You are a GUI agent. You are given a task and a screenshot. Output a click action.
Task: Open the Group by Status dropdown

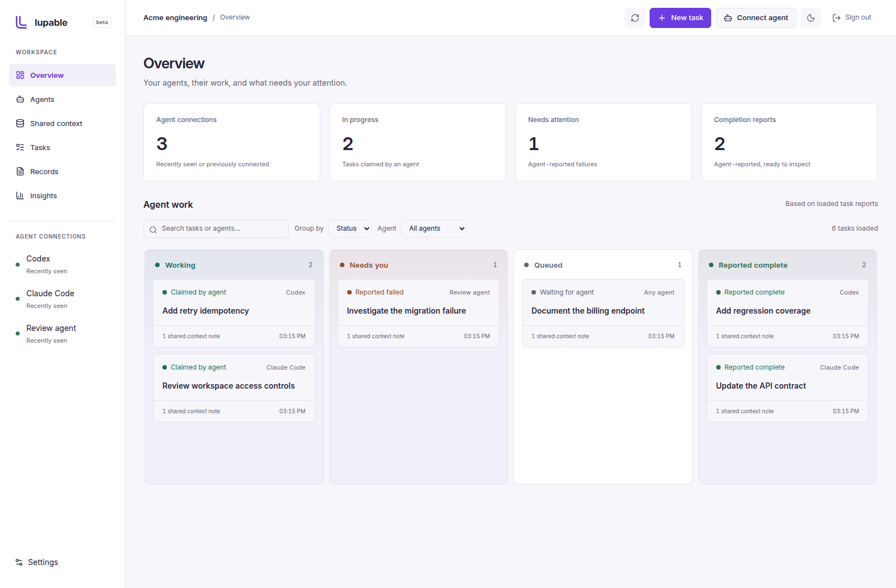(350, 228)
